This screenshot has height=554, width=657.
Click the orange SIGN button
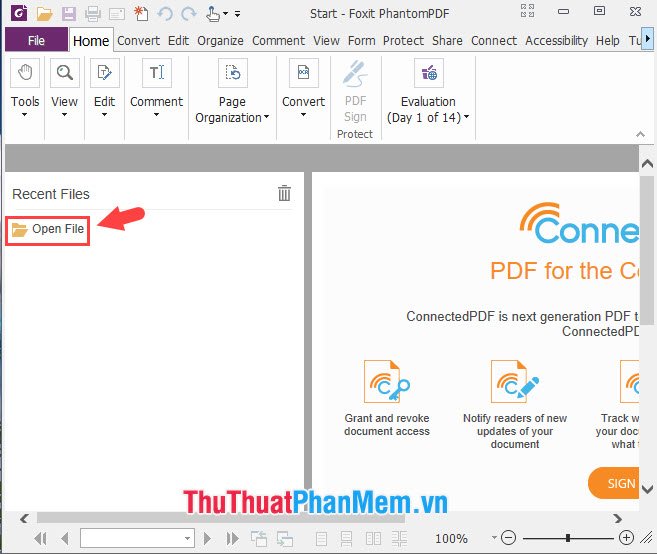(x=614, y=483)
